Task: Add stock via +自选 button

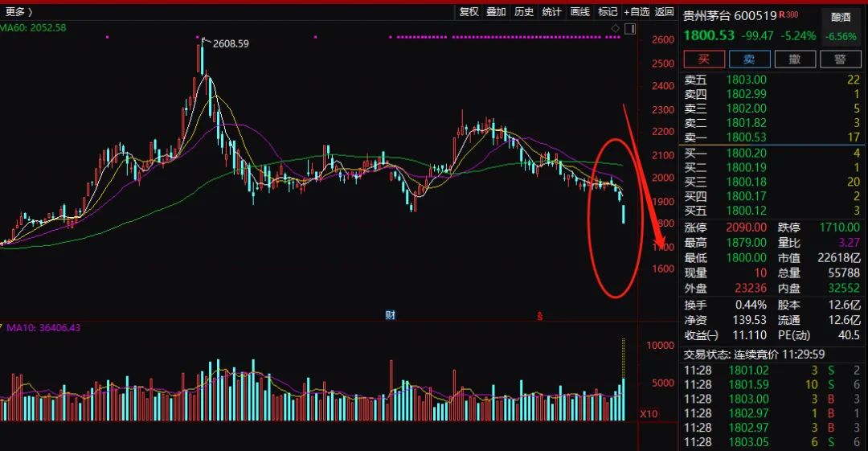Action: click(x=637, y=11)
